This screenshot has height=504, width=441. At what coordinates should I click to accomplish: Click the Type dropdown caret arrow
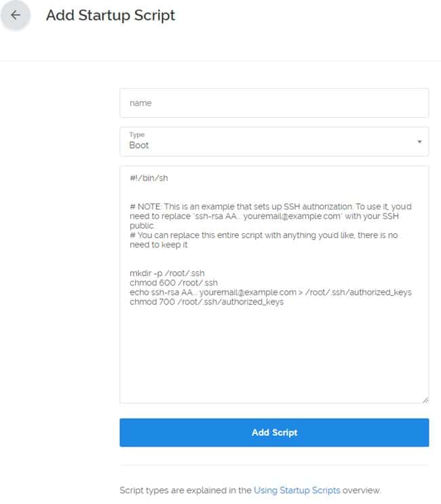419,142
